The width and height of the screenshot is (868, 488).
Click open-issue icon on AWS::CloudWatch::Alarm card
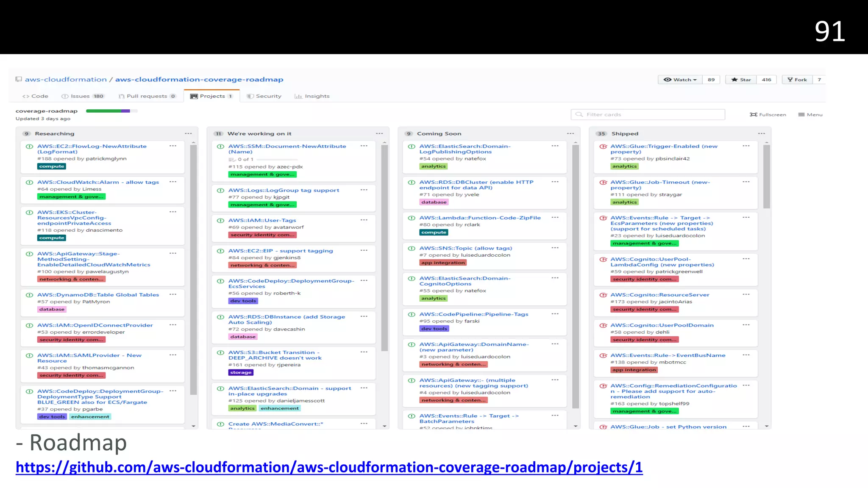pos(29,183)
